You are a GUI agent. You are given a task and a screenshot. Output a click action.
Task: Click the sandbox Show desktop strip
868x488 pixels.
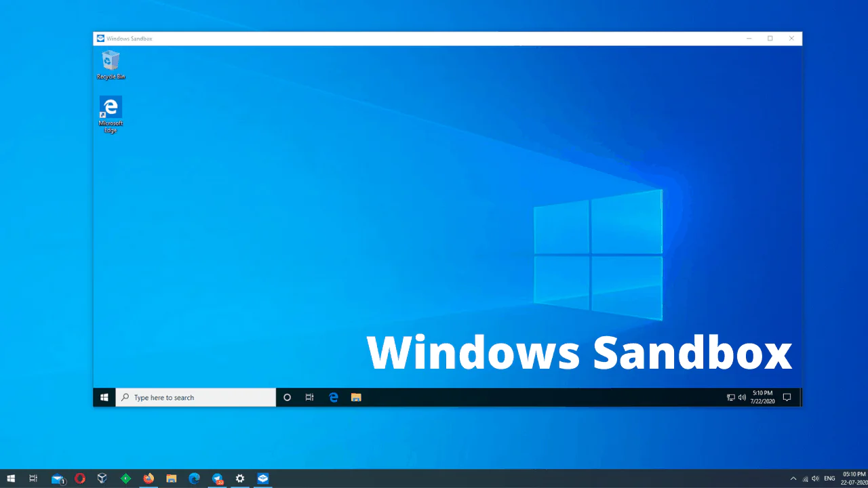pos(800,397)
